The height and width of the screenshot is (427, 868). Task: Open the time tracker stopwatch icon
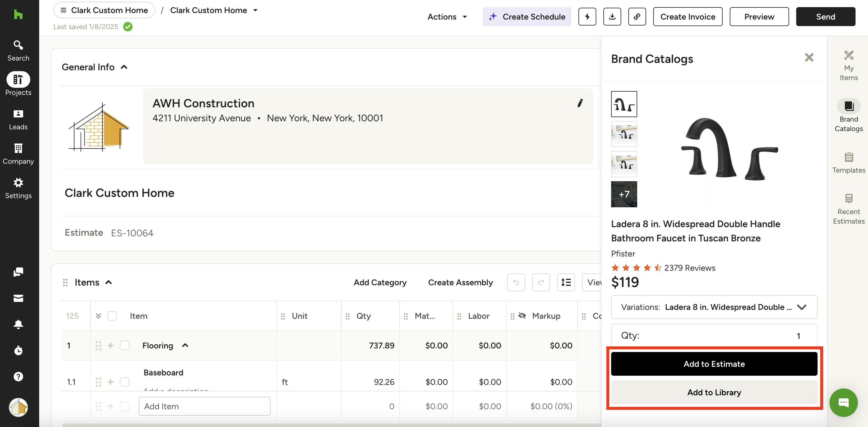tap(18, 350)
